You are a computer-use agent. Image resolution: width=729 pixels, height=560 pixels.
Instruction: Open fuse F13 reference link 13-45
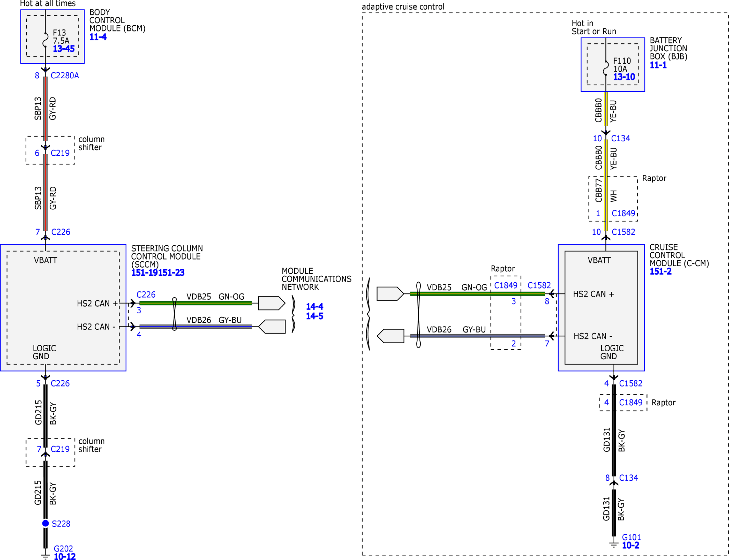click(x=64, y=49)
